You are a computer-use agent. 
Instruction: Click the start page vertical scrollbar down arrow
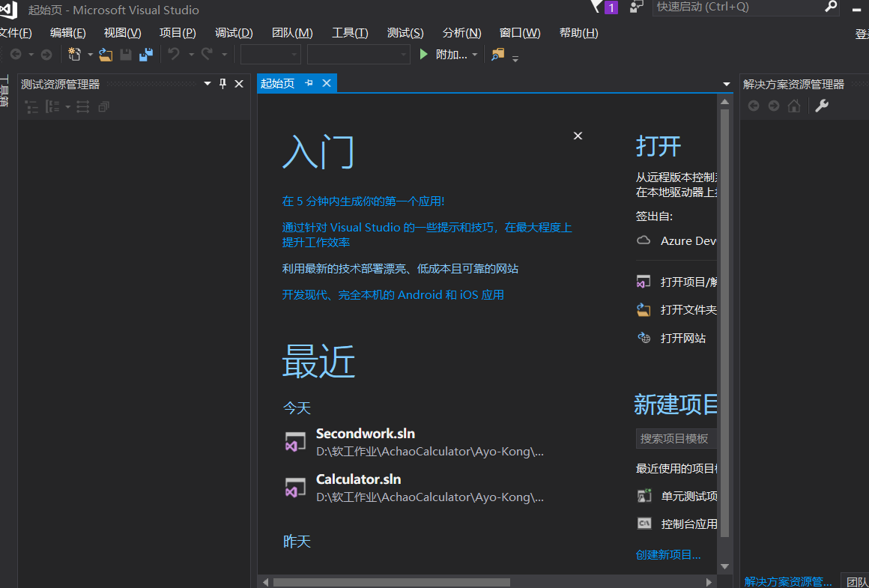click(x=724, y=566)
